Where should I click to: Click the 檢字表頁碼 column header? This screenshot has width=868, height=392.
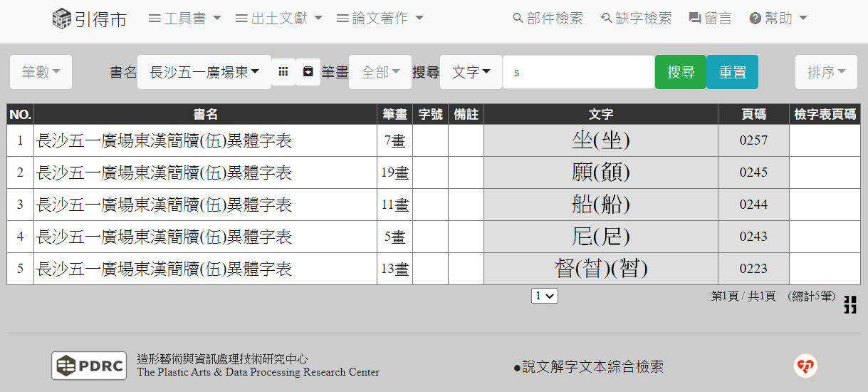coord(825,114)
